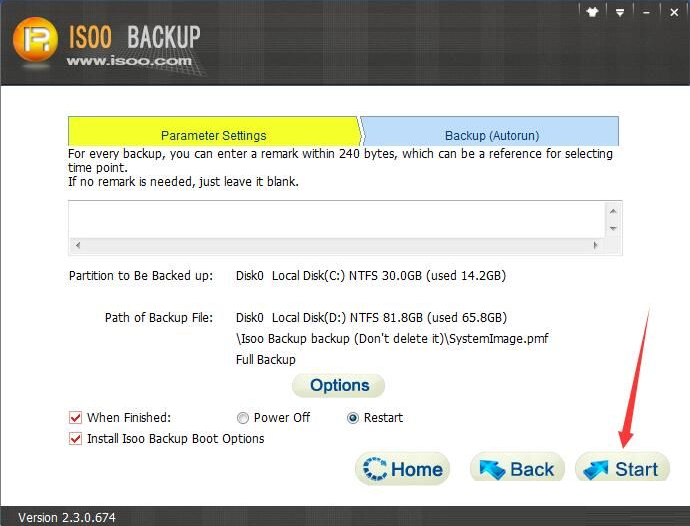Image resolution: width=690 pixels, height=526 pixels.
Task: Click the remark box scroll down arrow
Action: [x=613, y=228]
